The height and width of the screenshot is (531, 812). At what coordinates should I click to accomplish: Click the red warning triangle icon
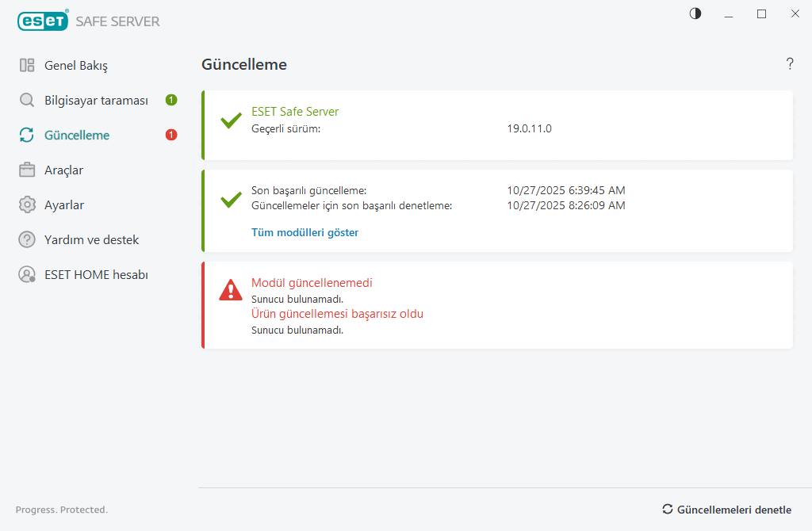pyautogui.click(x=231, y=290)
